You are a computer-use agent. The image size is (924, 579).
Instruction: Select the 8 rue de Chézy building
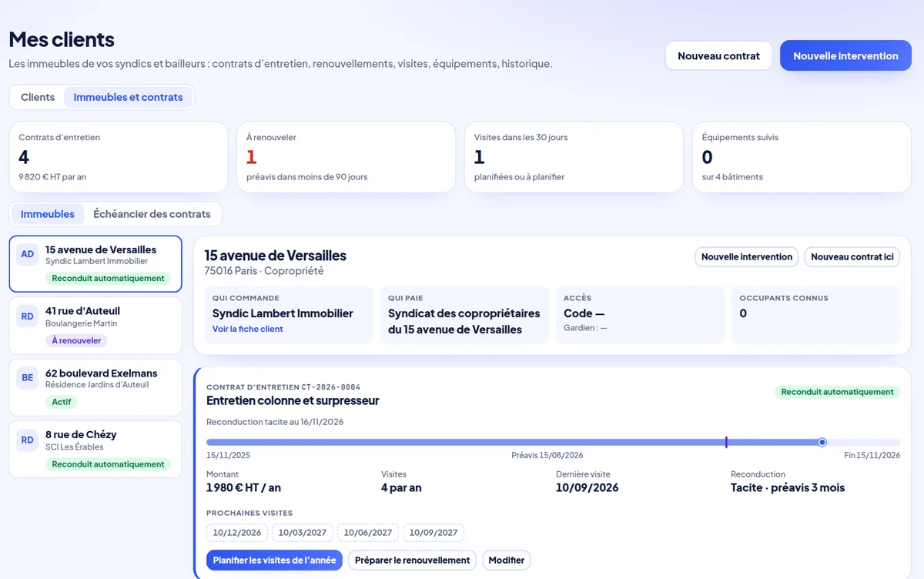(95, 449)
